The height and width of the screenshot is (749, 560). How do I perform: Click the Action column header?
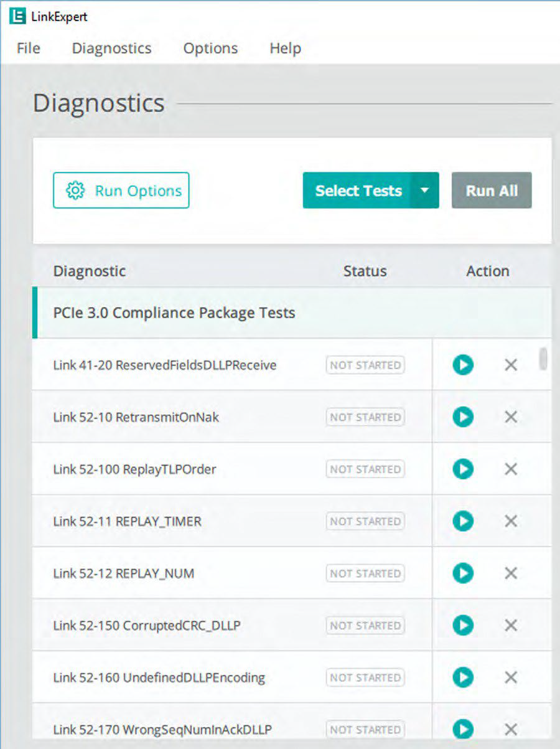click(x=488, y=271)
